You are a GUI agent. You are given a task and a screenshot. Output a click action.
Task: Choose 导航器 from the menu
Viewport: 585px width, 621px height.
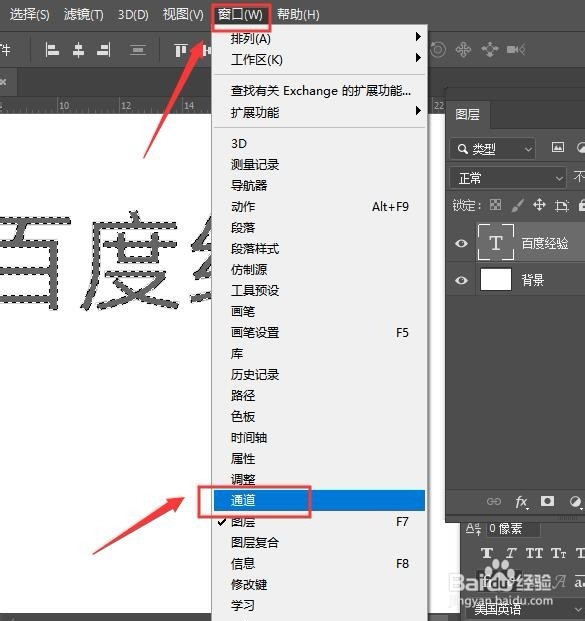click(319, 185)
